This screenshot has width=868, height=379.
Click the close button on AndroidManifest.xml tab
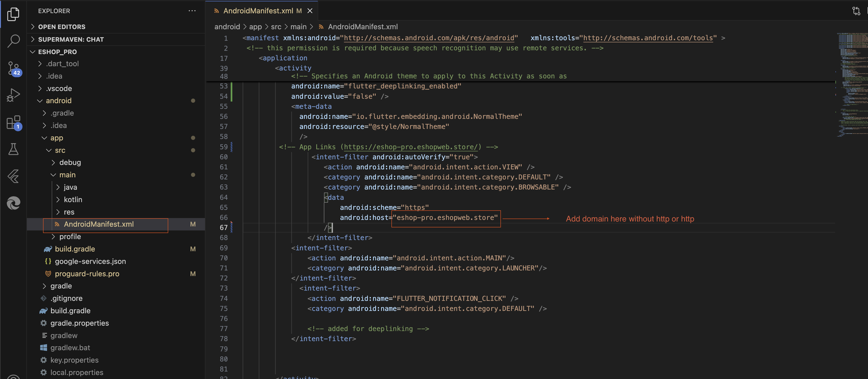[310, 11]
